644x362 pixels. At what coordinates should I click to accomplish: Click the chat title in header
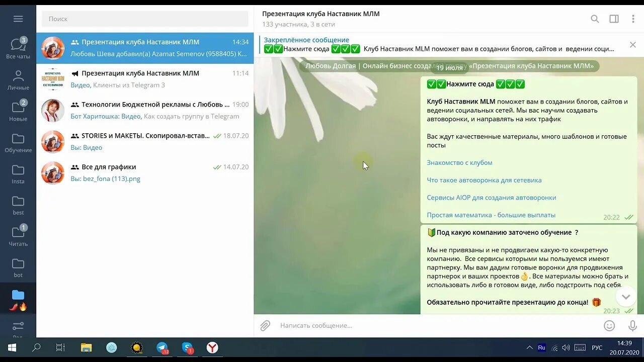point(321,14)
